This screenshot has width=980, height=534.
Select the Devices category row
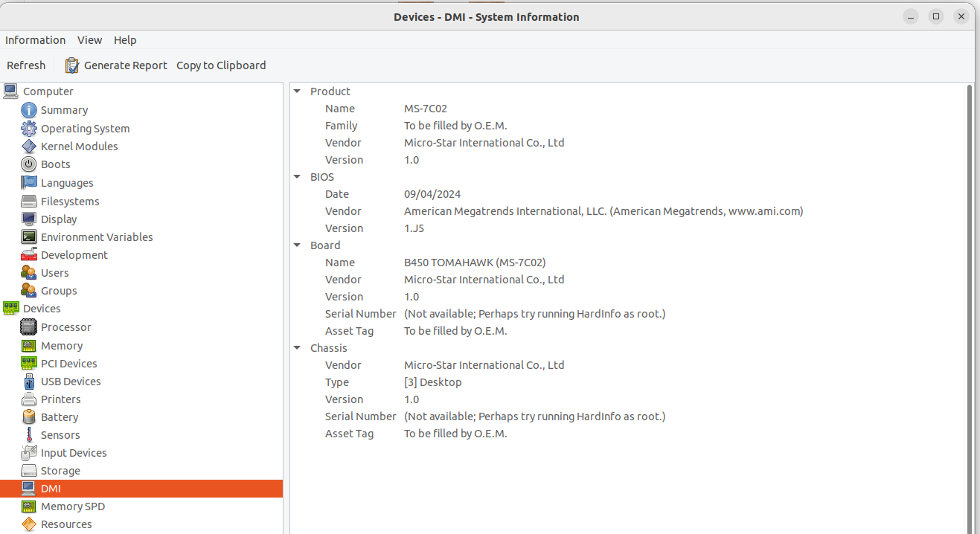141,309
